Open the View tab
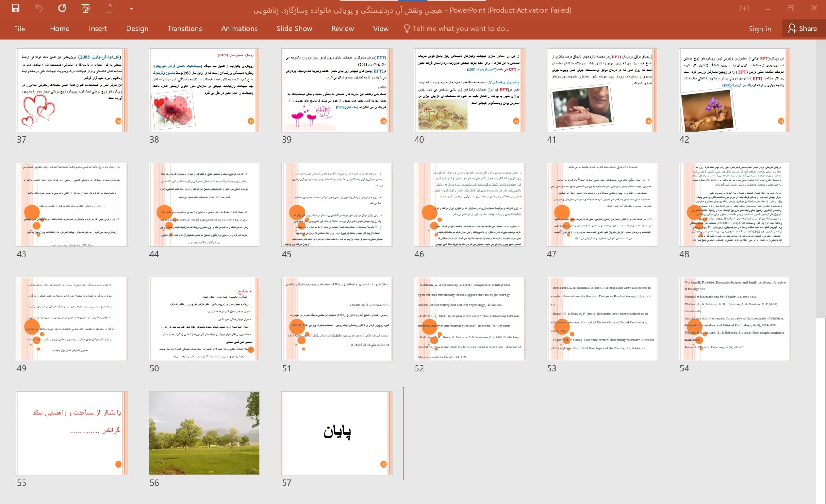The image size is (826, 504). (x=381, y=29)
